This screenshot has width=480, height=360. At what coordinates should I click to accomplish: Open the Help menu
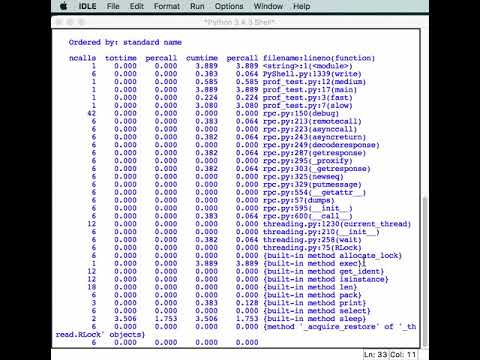coord(301,6)
